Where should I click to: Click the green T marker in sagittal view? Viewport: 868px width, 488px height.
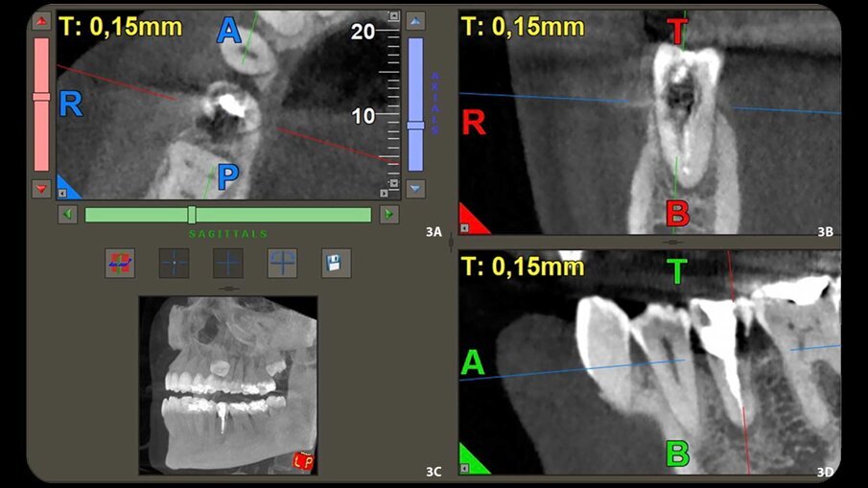tap(677, 271)
